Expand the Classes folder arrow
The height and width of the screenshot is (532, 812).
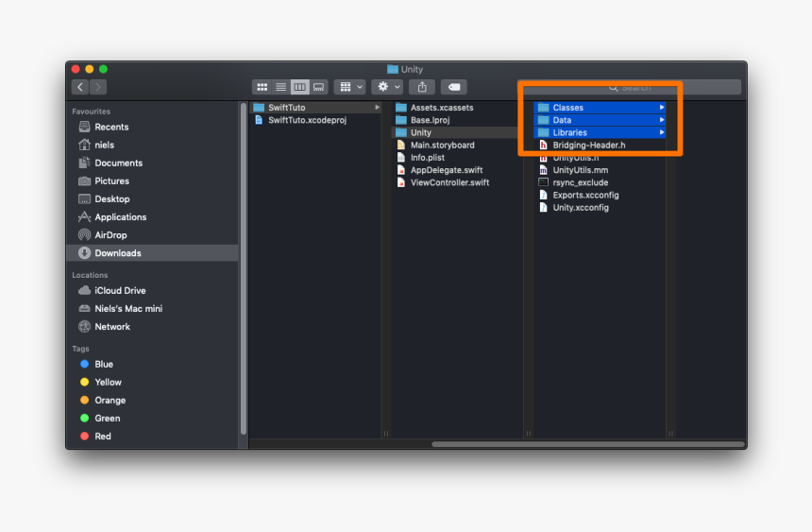coord(661,108)
